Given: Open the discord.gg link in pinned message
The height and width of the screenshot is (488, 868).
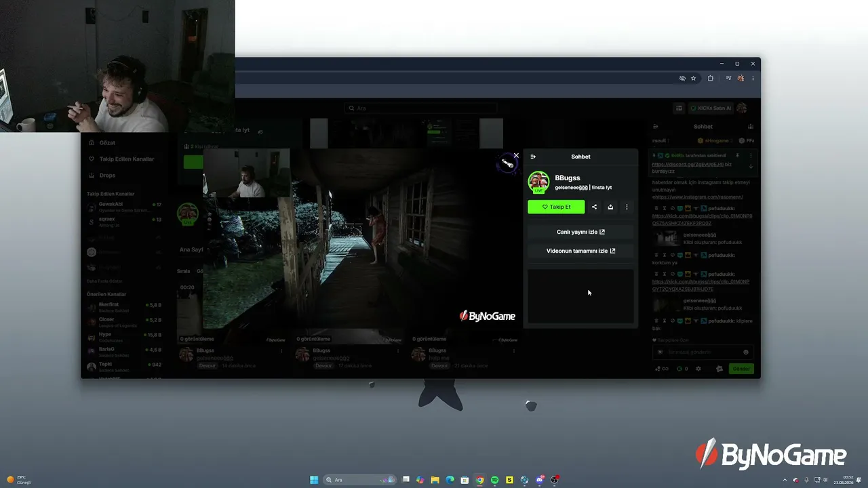Looking at the screenshot, I should 687,164.
